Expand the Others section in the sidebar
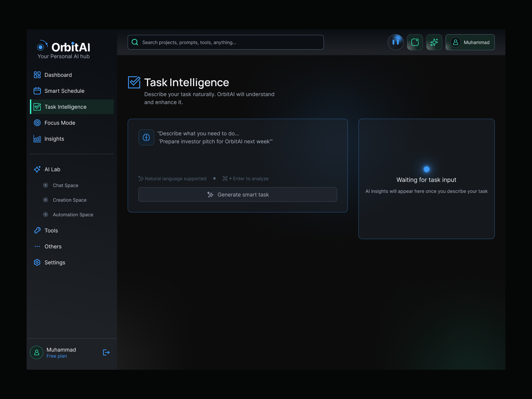532x399 pixels. coord(53,246)
